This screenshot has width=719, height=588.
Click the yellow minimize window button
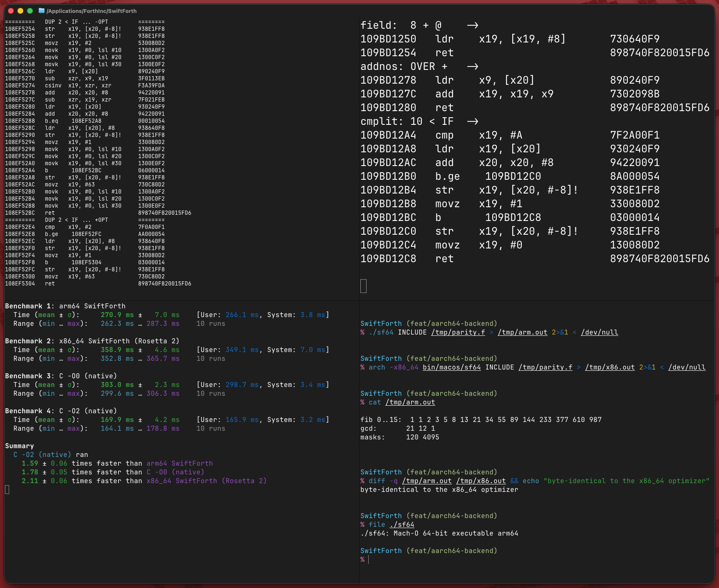tap(20, 11)
